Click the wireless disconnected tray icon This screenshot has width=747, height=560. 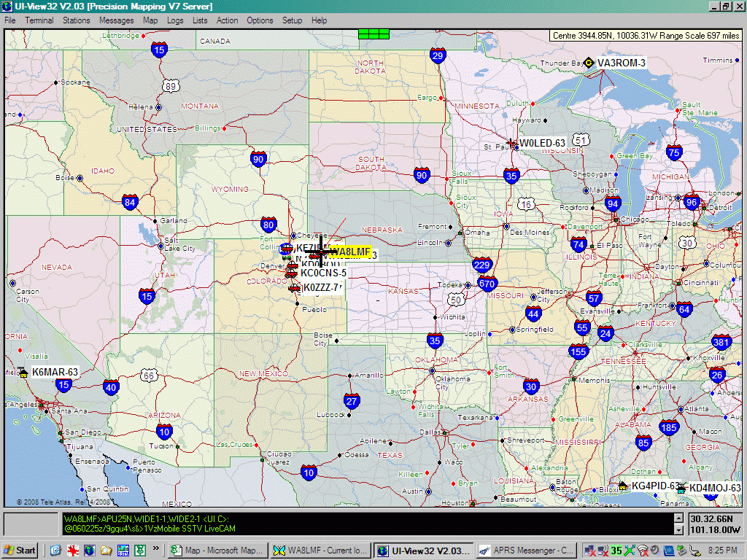click(x=643, y=551)
